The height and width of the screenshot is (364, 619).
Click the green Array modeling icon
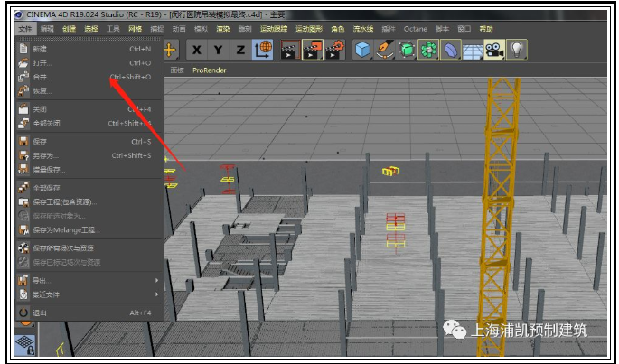[x=428, y=50]
